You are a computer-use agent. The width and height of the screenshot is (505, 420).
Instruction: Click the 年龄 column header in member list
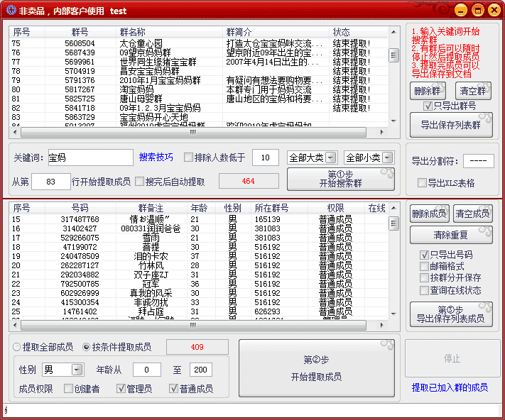pos(198,209)
